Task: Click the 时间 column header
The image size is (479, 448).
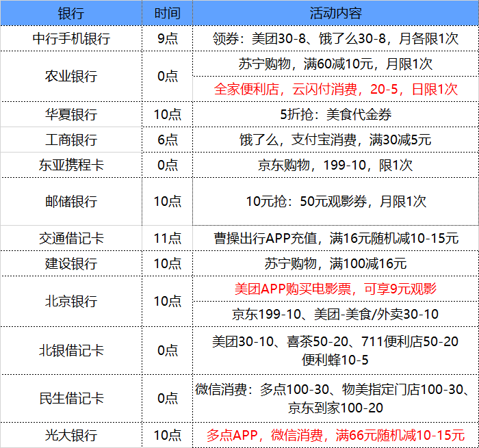Action: coord(168,13)
